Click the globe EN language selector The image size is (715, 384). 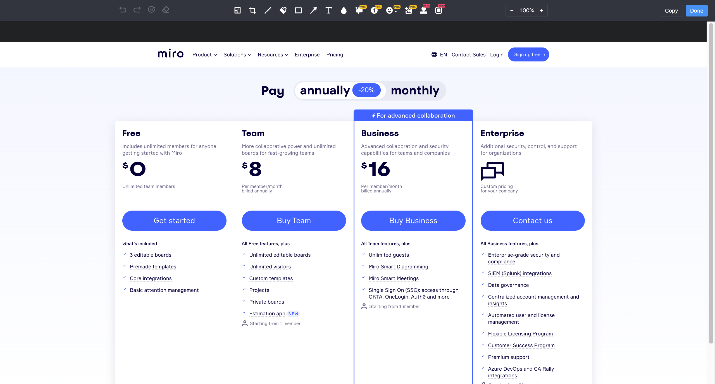(x=439, y=55)
